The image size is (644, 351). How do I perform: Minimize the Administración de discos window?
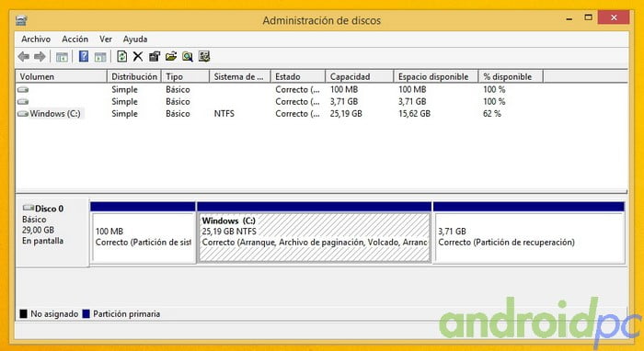[569, 18]
